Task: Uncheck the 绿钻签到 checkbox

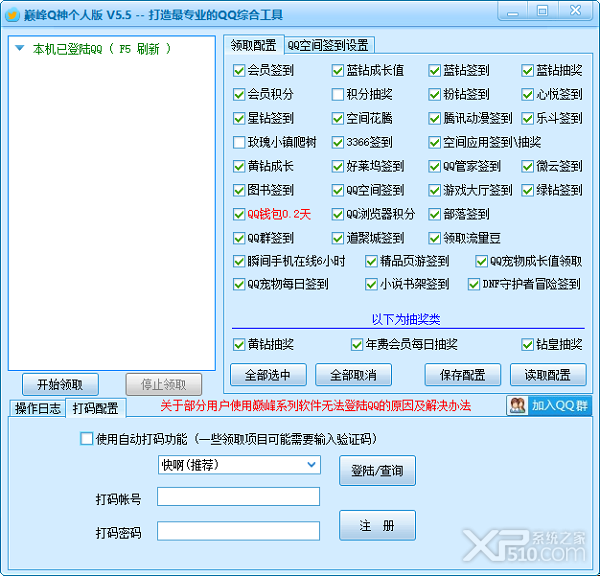Action: pyautogui.click(x=527, y=190)
